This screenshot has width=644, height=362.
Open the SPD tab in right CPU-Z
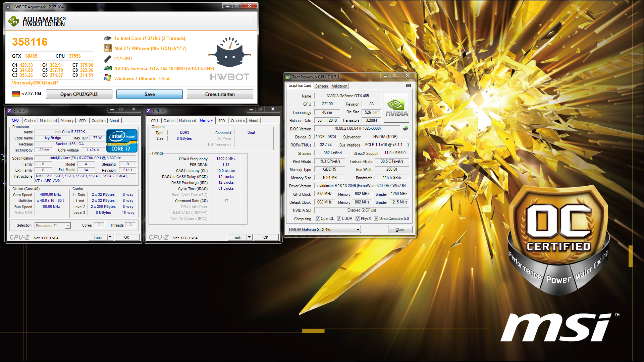(222, 121)
